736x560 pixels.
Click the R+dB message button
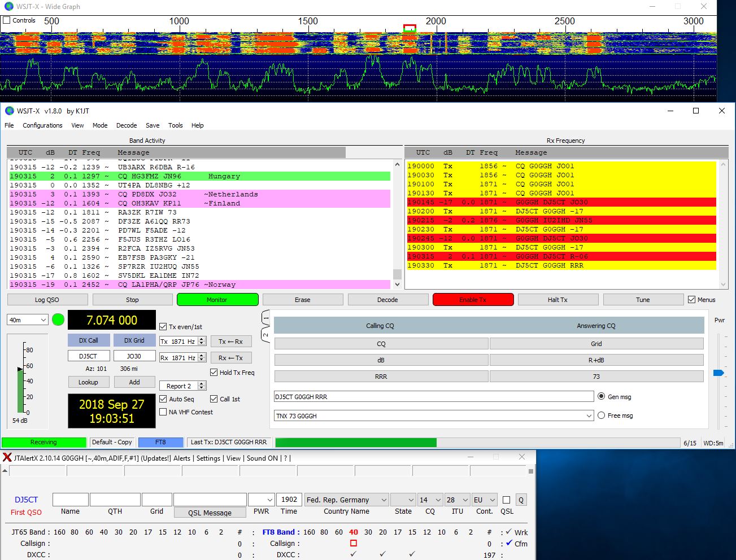click(596, 360)
